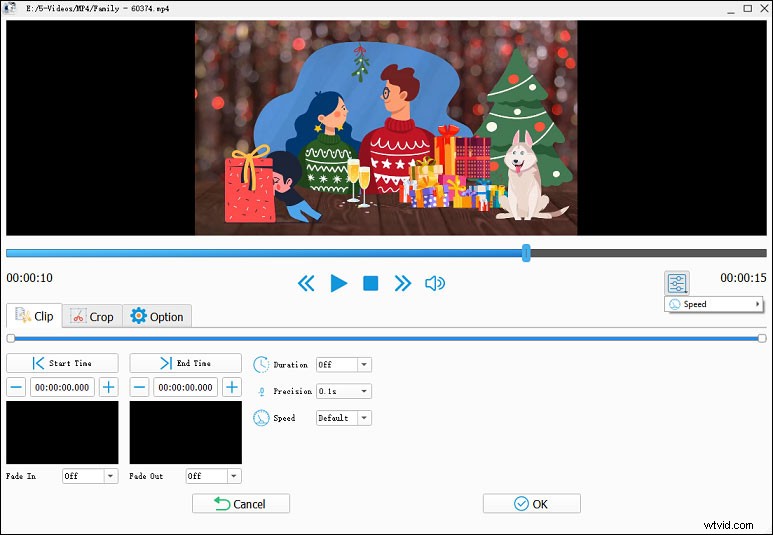This screenshot has height=535, width=773.
Task: Play the video
Action: [339, 284]
